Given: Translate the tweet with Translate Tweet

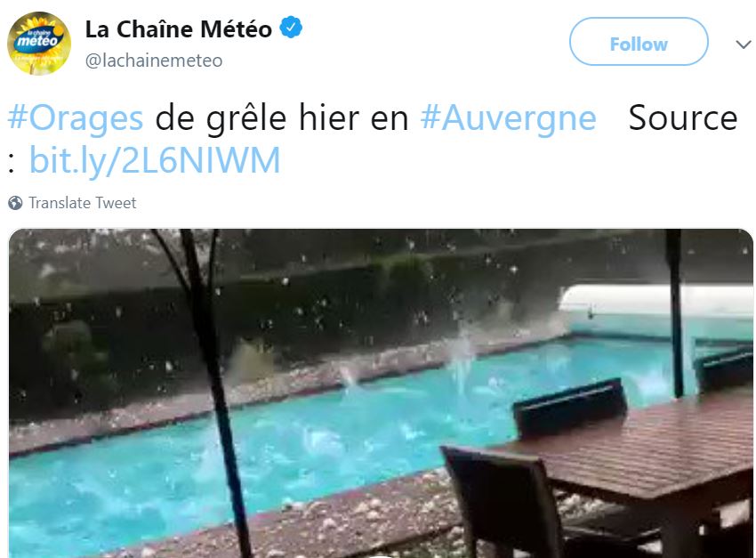Looking at the screenshot, I should [83, 203].
